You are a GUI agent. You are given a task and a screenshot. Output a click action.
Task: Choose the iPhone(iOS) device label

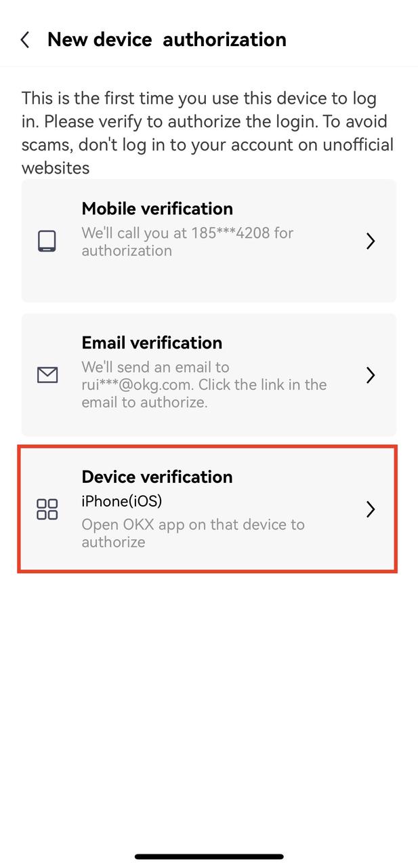click(122, 501)
